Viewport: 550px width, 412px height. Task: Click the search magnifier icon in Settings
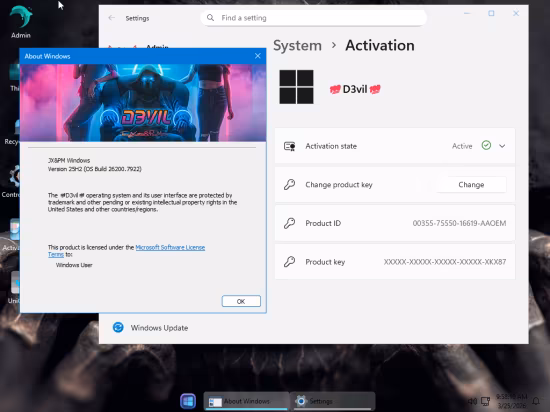coord(210,18)
